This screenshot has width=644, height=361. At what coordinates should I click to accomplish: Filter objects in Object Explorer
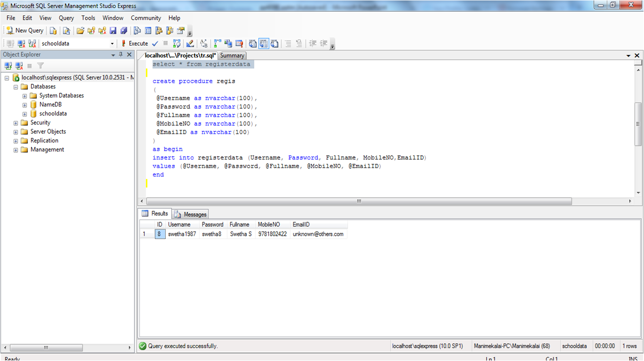pos(40,65)
